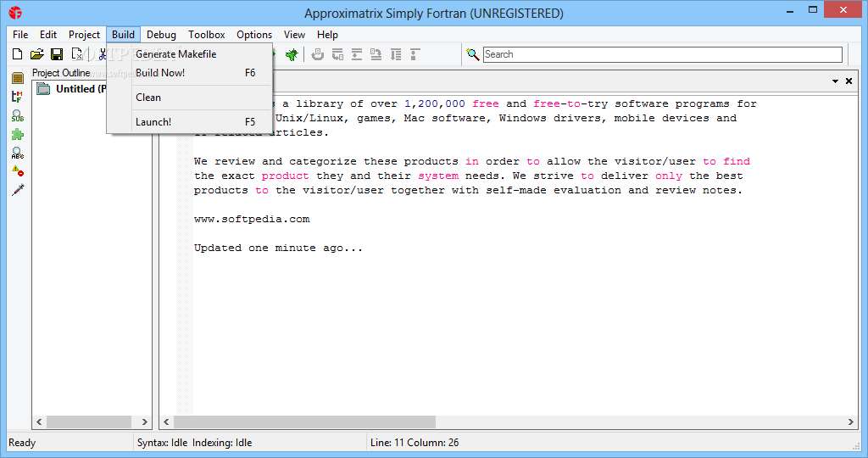Viewport: 868px width, 458px height.
Task: Click the word 'free-to-try' in the editor
Action: pos(570,103)
